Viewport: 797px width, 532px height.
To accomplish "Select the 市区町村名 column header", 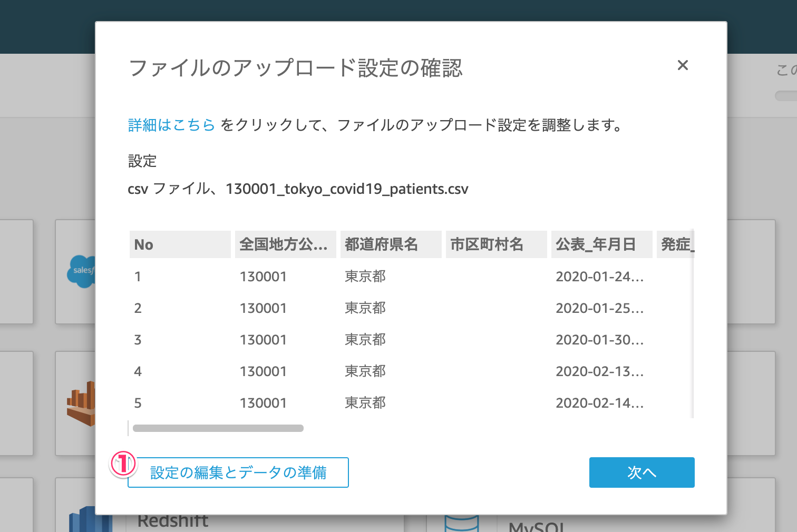I will [496, 244].
